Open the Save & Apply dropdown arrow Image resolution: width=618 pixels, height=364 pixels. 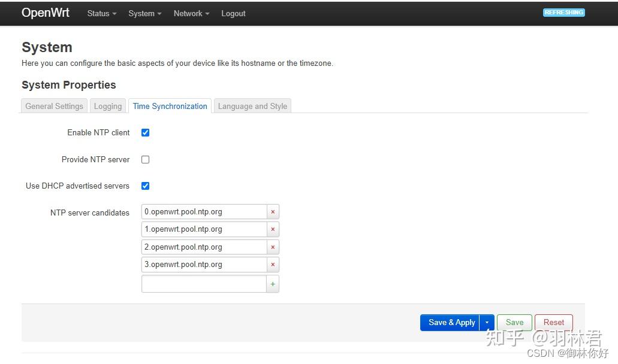[487, 323]
